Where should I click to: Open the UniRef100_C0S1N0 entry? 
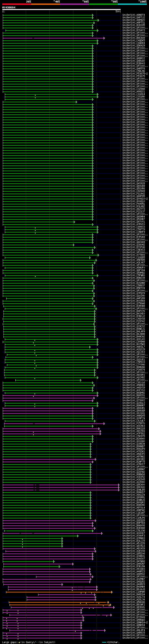[x=134, y=97]
